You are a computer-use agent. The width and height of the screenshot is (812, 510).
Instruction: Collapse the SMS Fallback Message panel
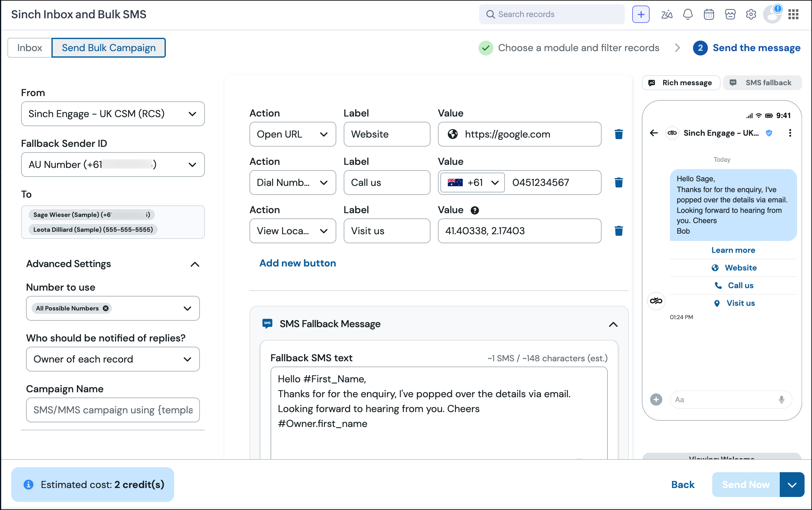(x=613, y=324)
